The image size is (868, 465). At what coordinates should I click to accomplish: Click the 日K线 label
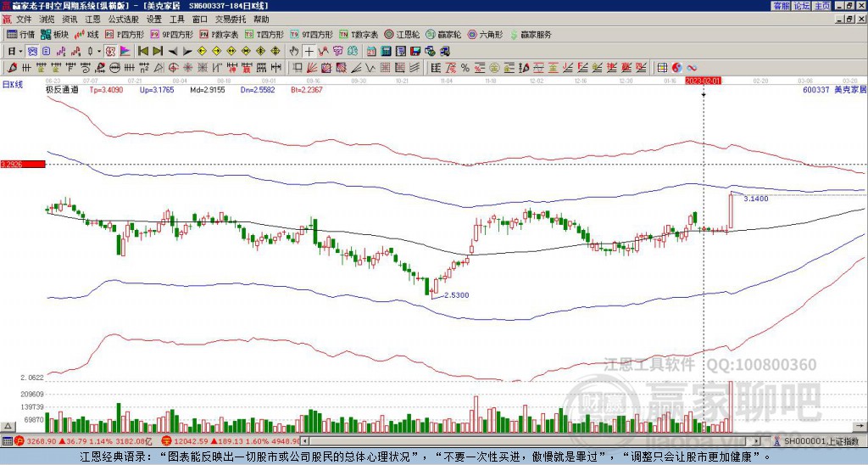(x=12, y=85)
